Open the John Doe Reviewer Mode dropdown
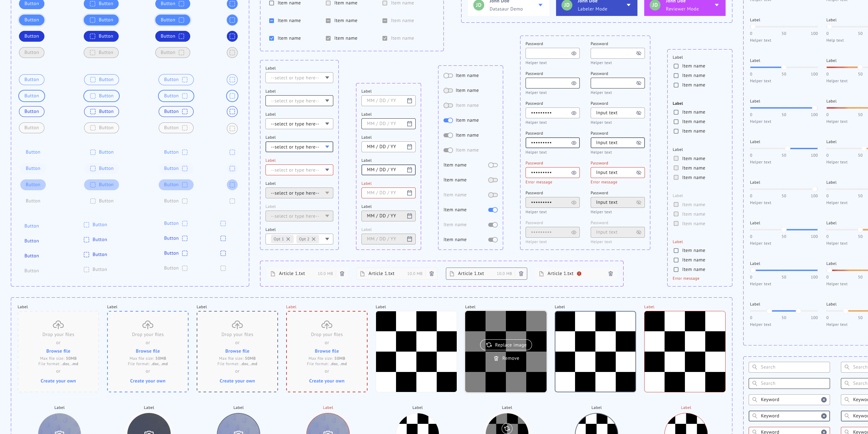 coord(716,5)
